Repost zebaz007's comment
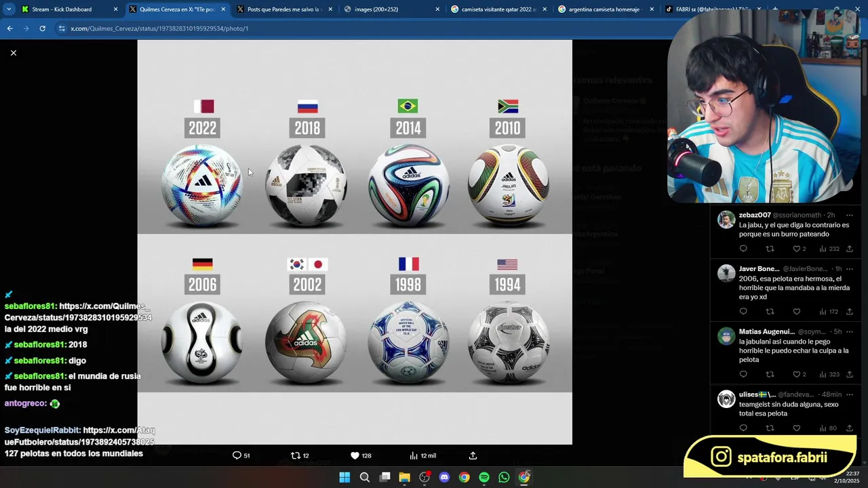 tap(770, 249)
